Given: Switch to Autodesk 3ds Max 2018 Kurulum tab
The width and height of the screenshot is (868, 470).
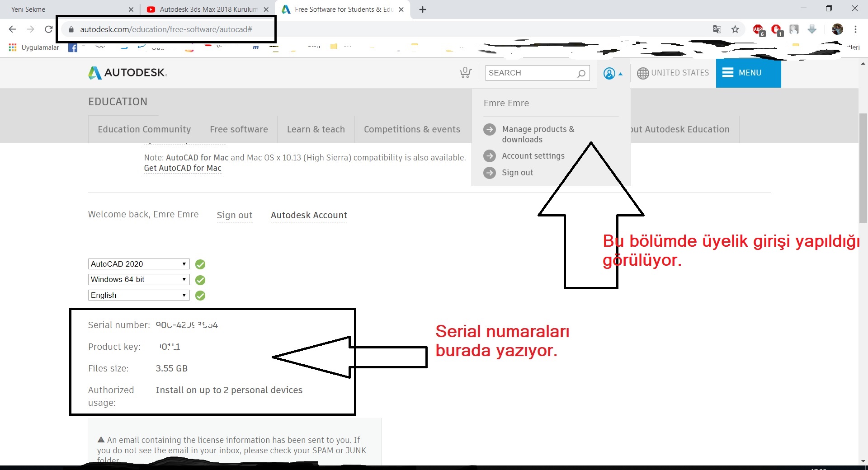Looking at the screenshot, I should click(207, 9).
